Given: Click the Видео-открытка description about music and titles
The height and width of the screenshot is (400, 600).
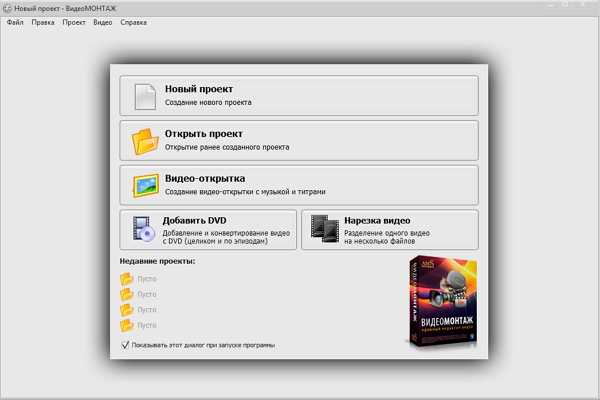Looking at the screenshot, I should tap(245, 192).
